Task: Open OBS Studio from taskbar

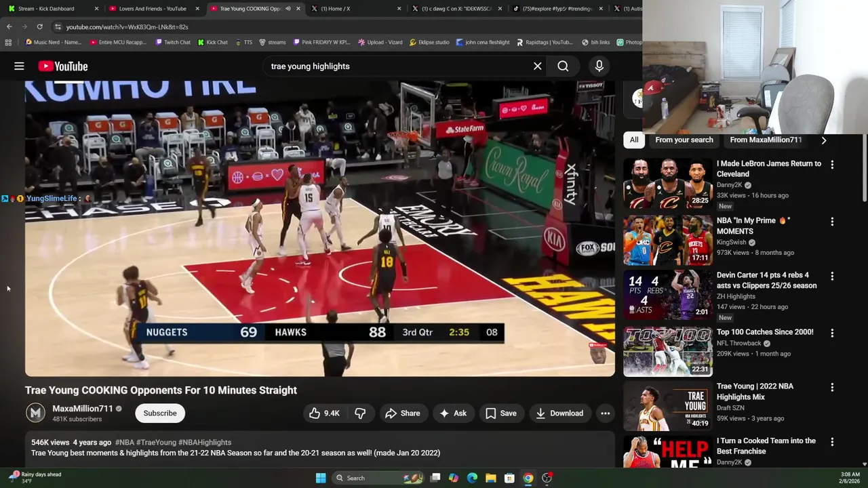Action: [547, 478]
